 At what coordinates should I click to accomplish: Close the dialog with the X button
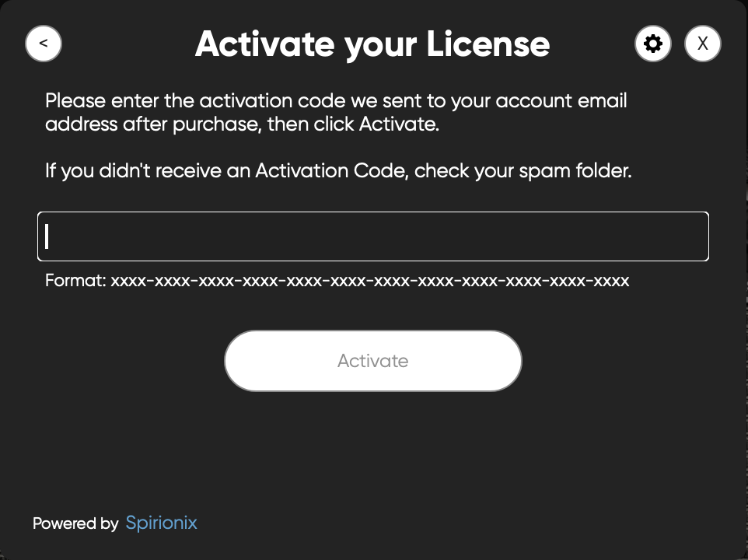click(702, 43)
